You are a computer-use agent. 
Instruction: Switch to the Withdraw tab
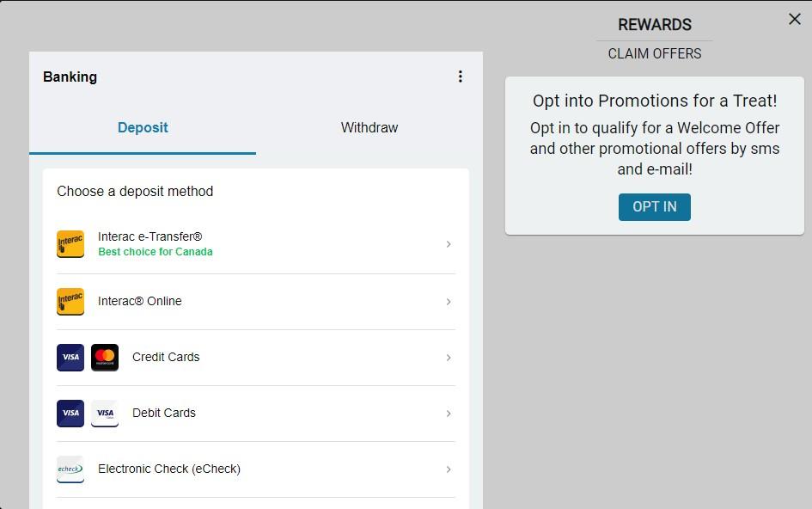369,127
